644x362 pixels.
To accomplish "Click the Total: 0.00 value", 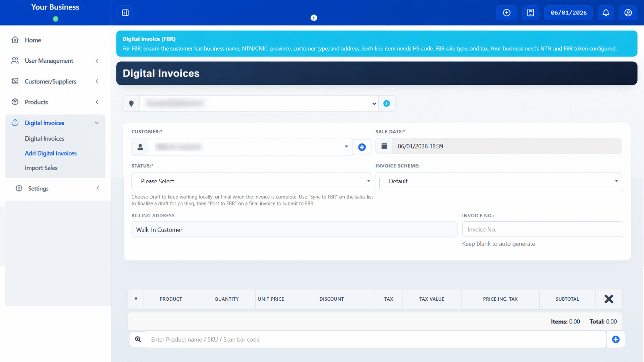I will coord(603,321).
